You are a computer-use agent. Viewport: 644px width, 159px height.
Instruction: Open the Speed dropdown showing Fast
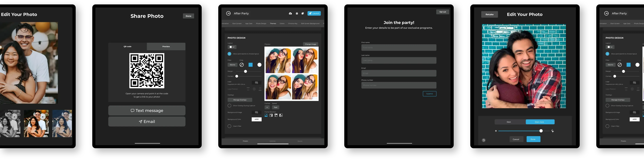coord(276,107)
